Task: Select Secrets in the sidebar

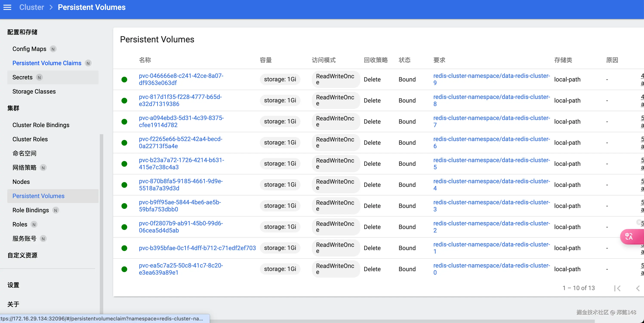Action: (x=23, y=77)
